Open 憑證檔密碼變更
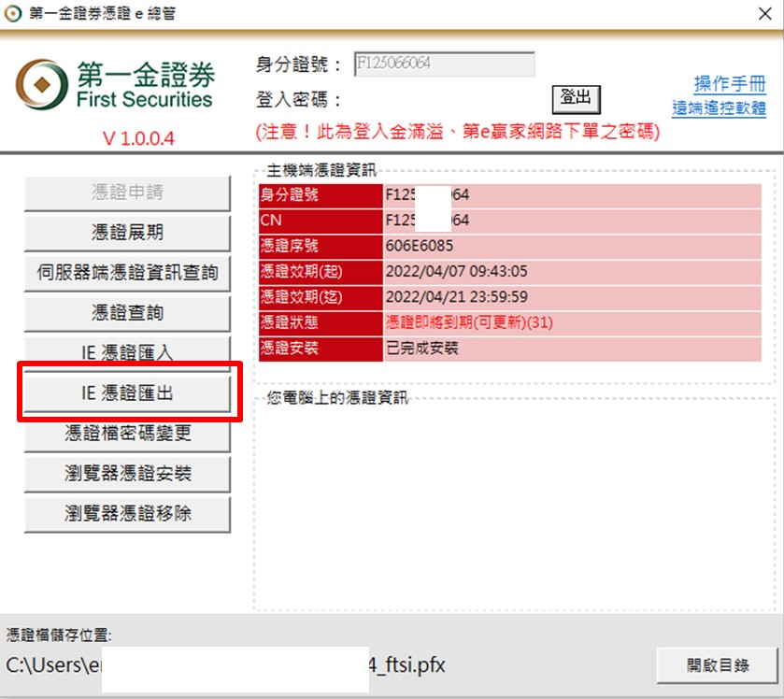The width and height of the screenshot is (784, 699). [x=127, y=434]
